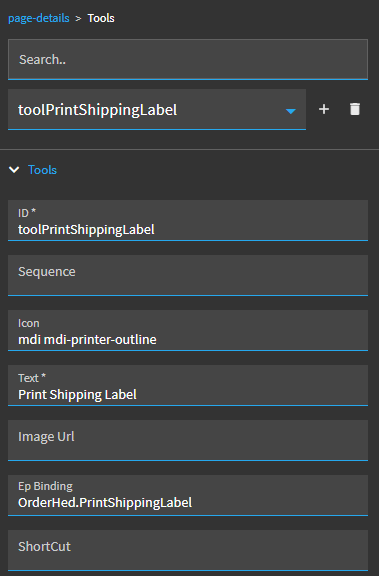Click the 'Text *' field label

click(x=32, y=378)
